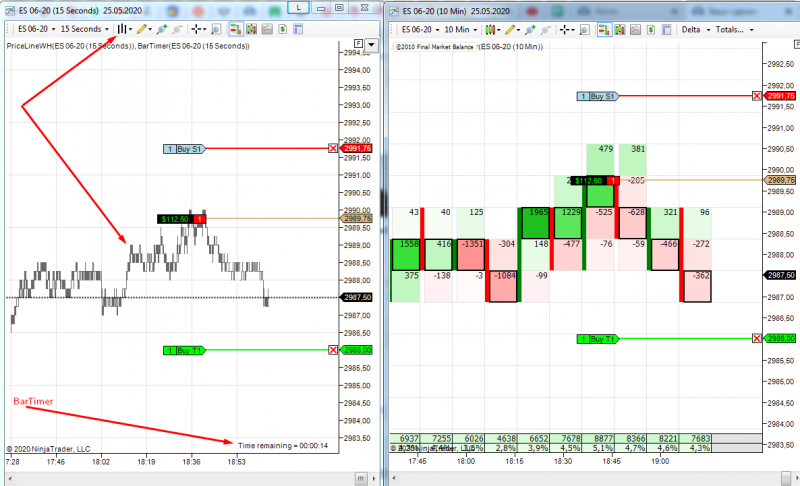Screen dimensions: 800x486
Task: Click volume total cell 8877
Action: [x=602, y=438]
